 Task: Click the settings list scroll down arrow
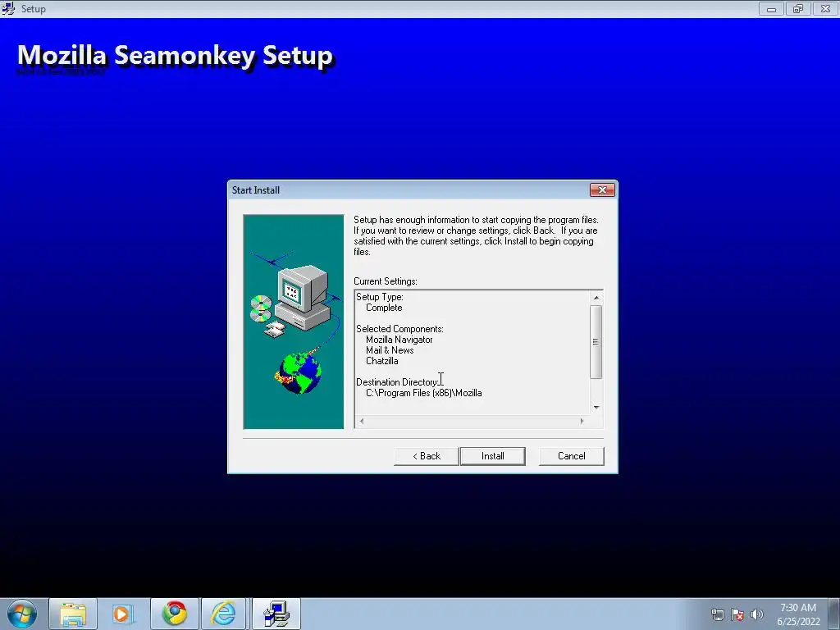(596, 408)
